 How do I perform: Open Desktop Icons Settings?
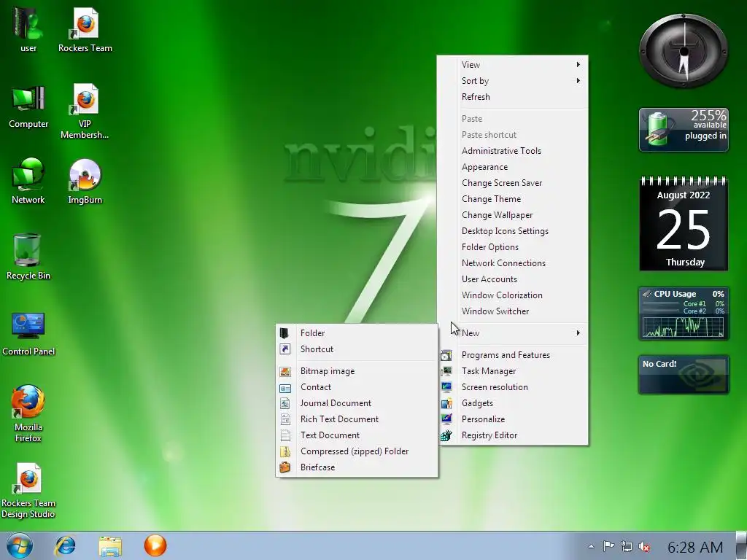tap(513, 231)
